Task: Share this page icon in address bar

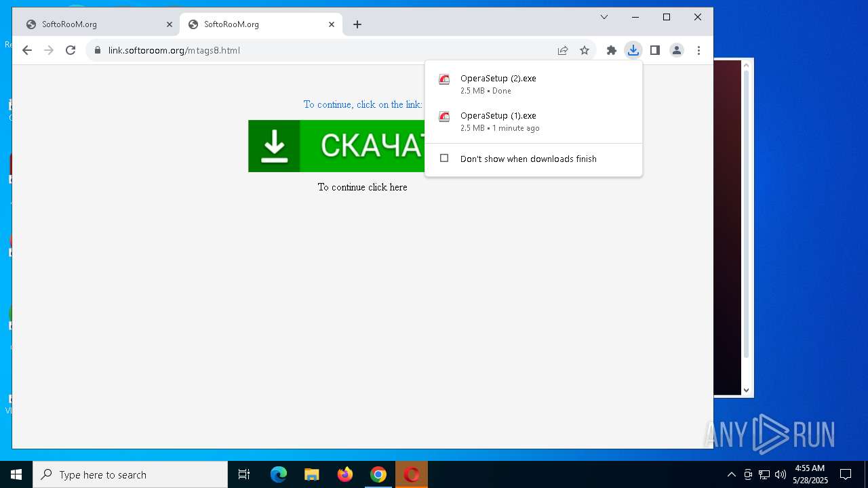Action: click(563, 50)
